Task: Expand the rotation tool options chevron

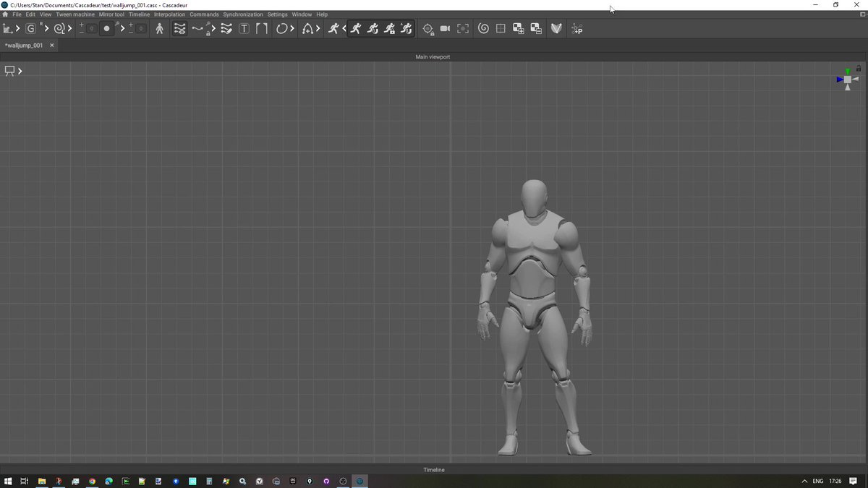Action: coord(293,29)
